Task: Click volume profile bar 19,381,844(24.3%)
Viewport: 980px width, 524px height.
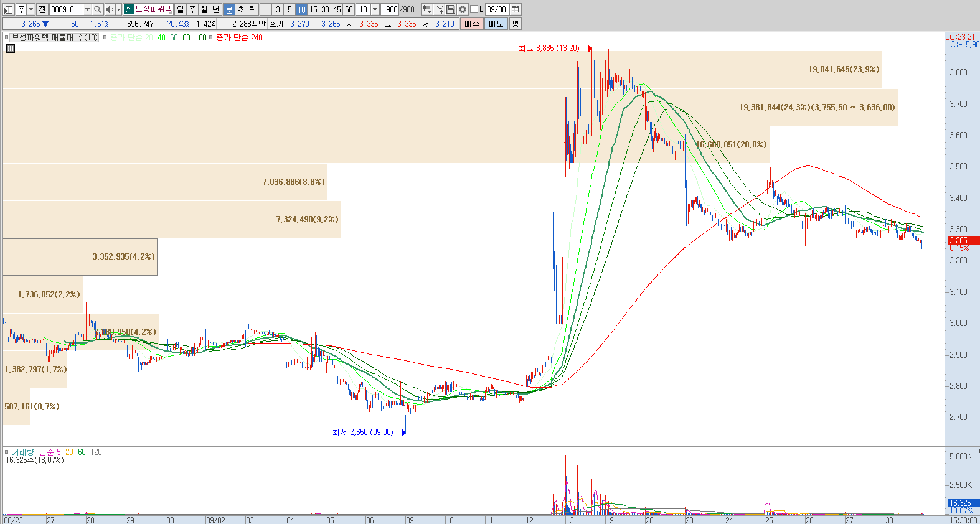Action: tap(450, 107)
